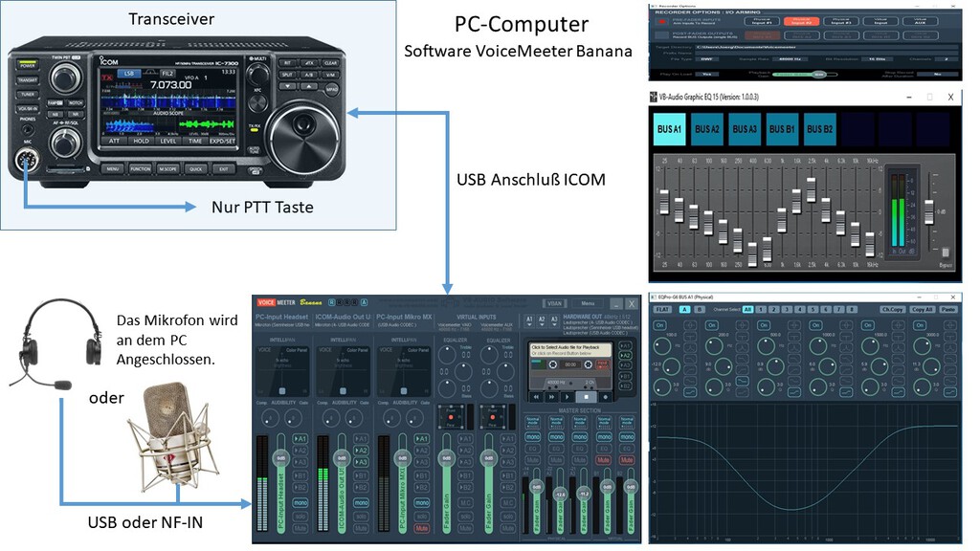Click Ch.Copy in the EQPro window

(x=893, y=309)
